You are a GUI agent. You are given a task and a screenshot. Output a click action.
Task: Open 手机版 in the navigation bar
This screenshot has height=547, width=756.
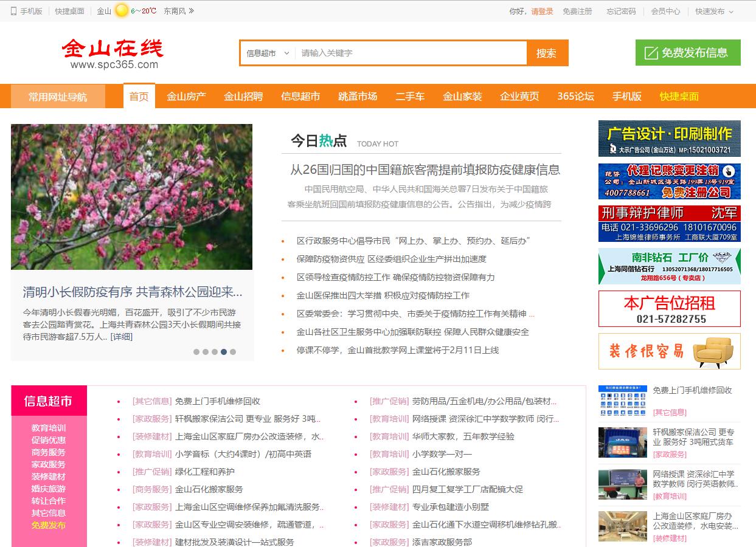(x=626, y=96)
